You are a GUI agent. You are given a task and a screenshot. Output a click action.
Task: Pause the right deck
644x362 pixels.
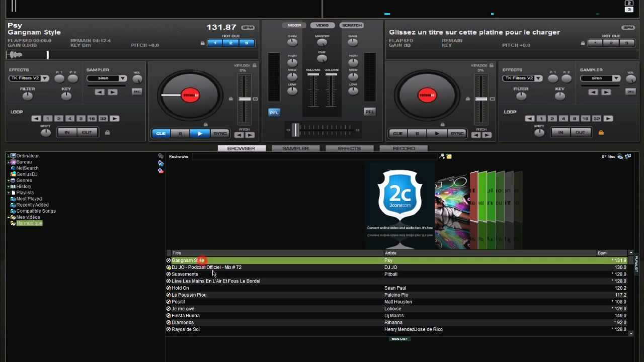pyautogui.click(x=417, y=133)
